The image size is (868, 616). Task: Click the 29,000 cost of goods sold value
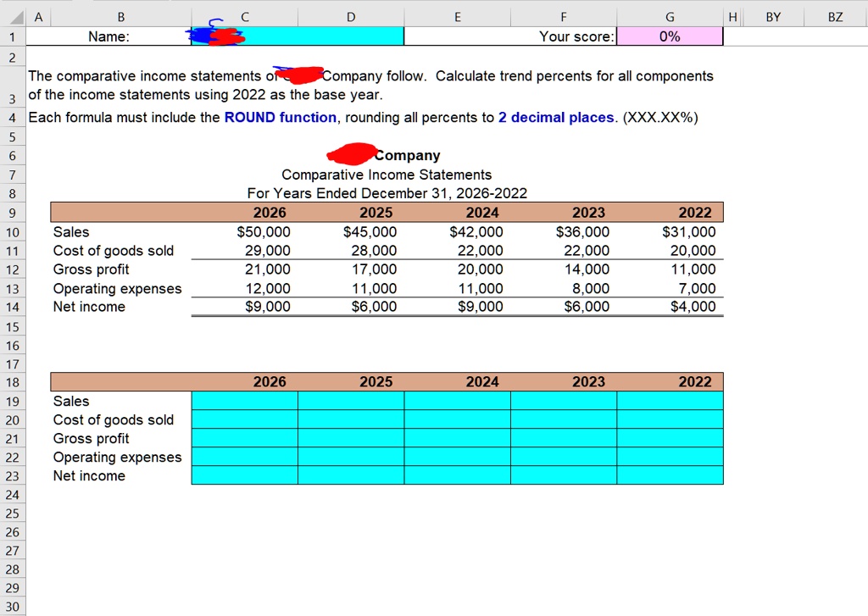coord(267,251)
